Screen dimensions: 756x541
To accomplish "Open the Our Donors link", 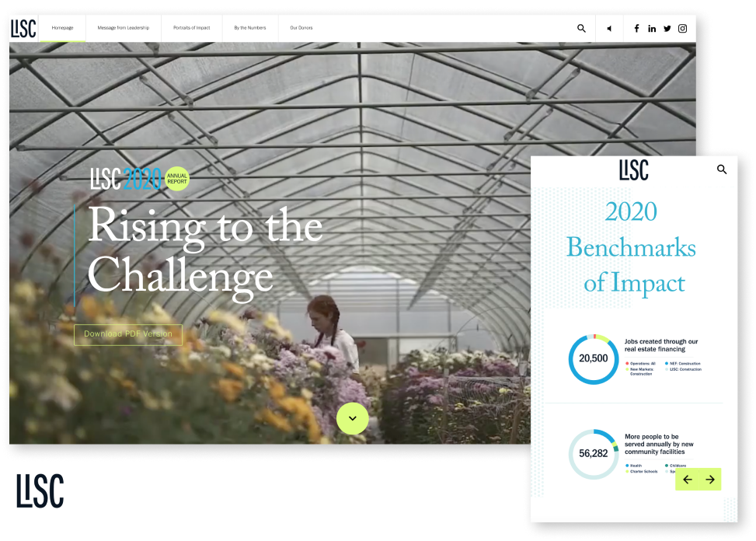I will pyautogui.click(x=301, y=28).
